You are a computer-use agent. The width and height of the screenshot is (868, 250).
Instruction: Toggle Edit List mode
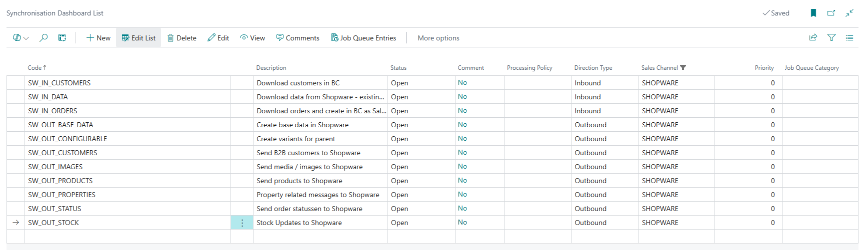[138, 38]
